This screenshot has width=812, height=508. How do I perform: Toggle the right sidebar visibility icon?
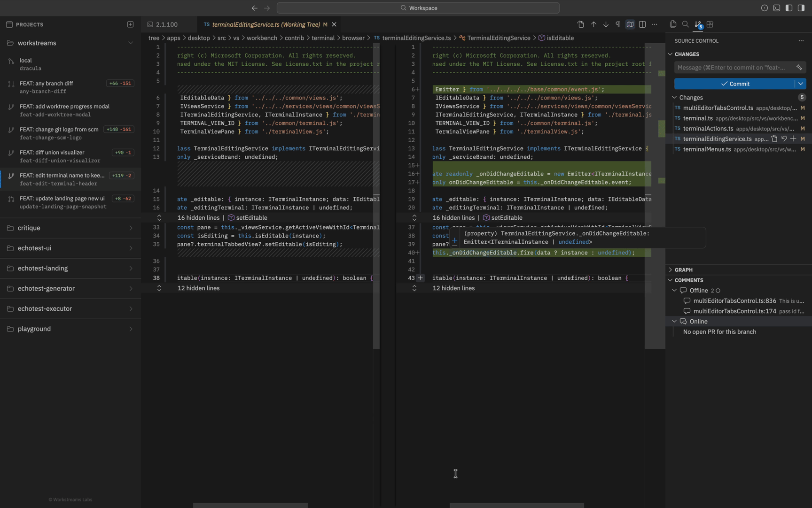pyautogui.click(x=802, y=8)
